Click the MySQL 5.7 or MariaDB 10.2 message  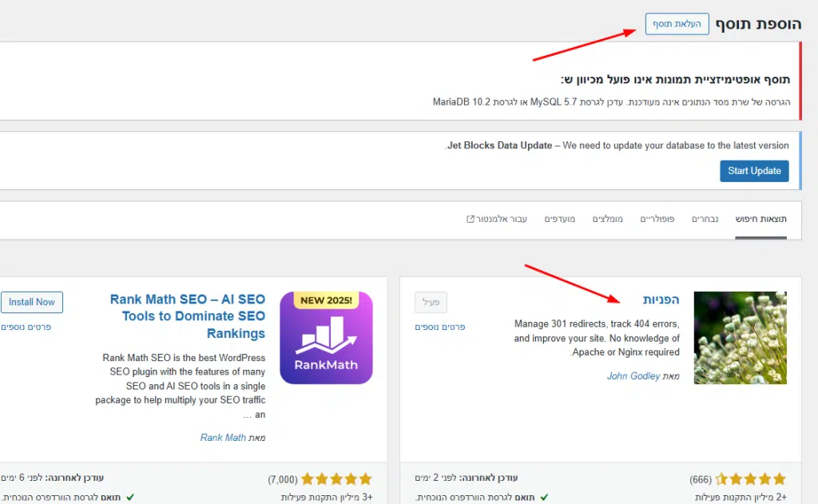coord(611,102)
